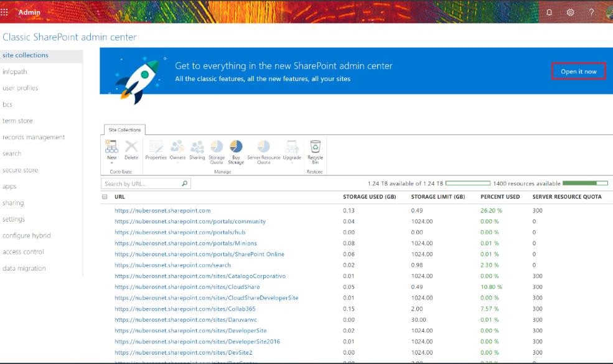Open data migration in the sidebar
The width and height of the screenshot is (613, 364).
click(24, 268)
